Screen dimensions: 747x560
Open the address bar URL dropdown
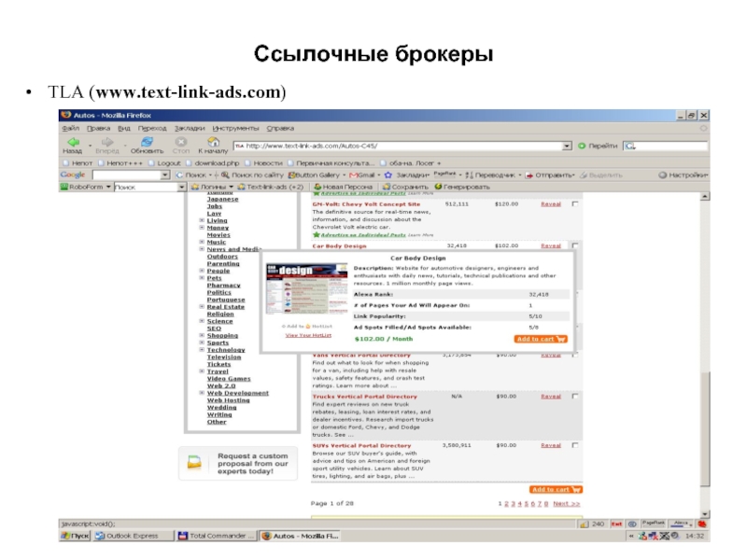tap(567, 146)
